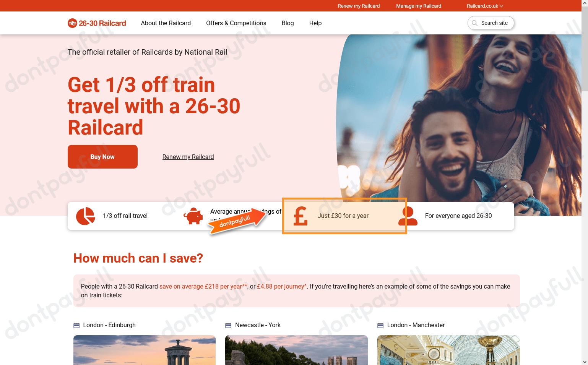Click the 26-30 Railcard logo icon
This screenshot has width=588, height=365.
point(72,23)
